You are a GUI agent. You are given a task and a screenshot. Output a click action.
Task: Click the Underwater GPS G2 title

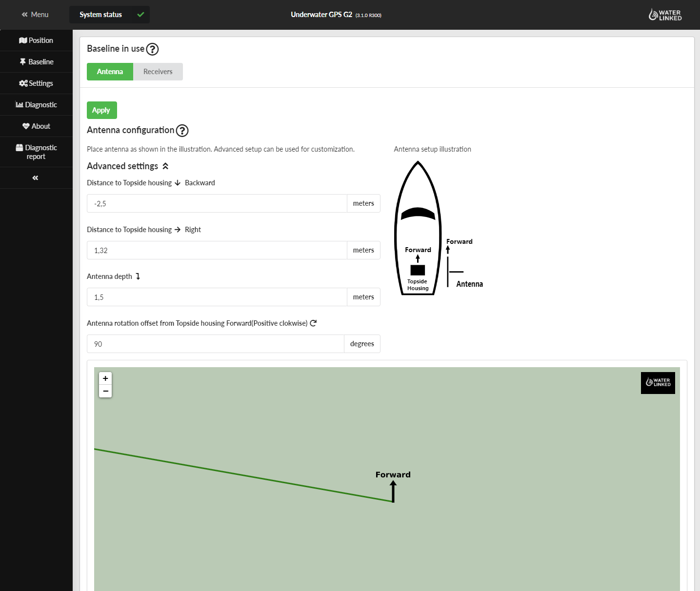pyautogui.click(x=321, y=15)
